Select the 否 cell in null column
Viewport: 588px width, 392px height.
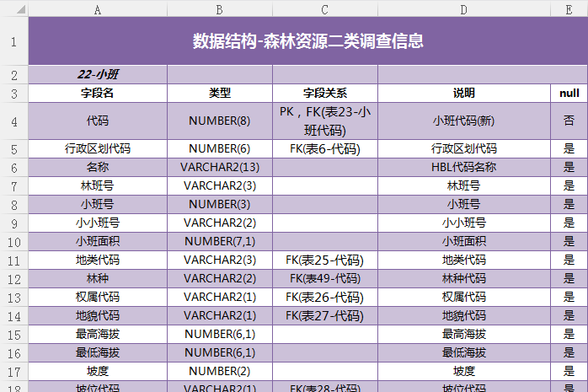(x=569, y=121)
